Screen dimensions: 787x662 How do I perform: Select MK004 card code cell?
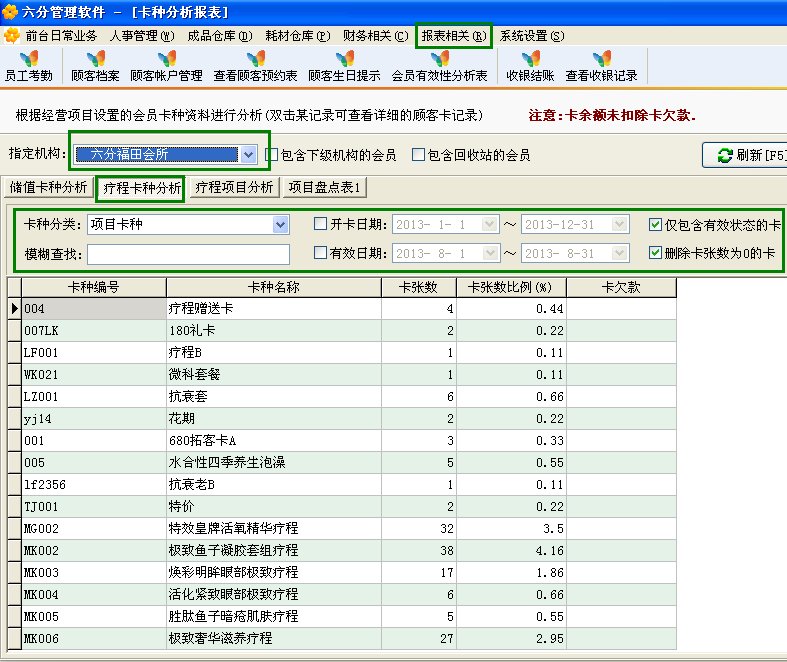tap(94, 595)
